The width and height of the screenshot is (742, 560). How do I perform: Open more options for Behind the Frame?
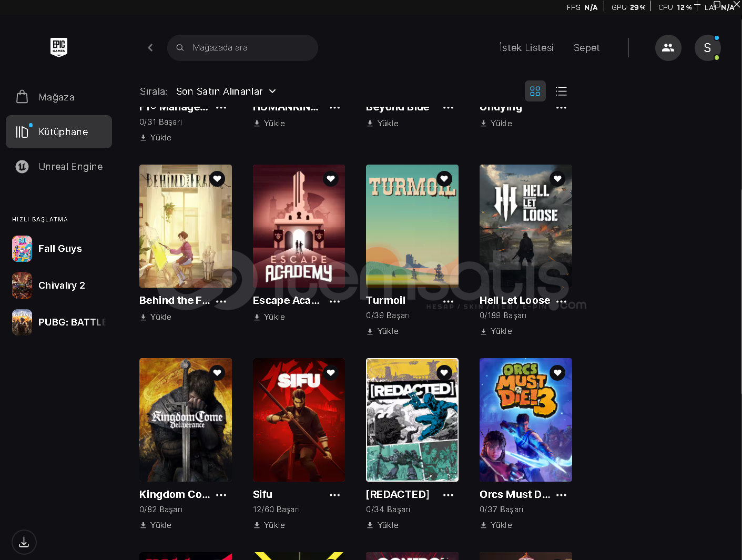point(221,301)
